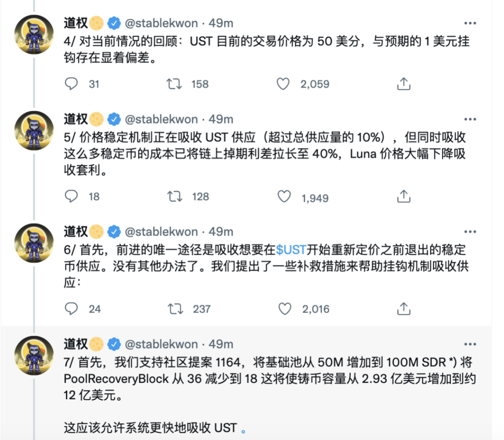The image size is (504, 440).
Task: Like tweet 6 showing 2,016 likes
Action: (x=284, y=309)
